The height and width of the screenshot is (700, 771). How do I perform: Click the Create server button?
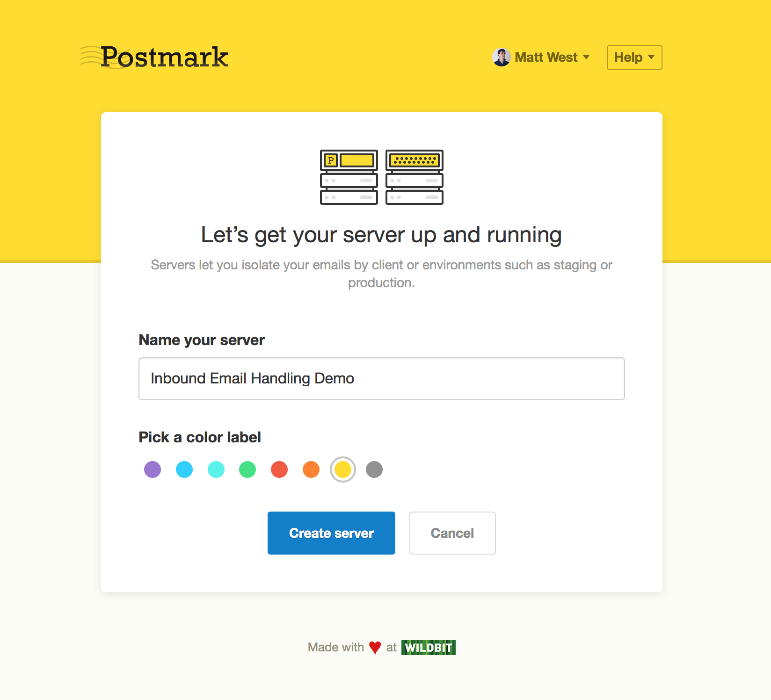(331, 533)
